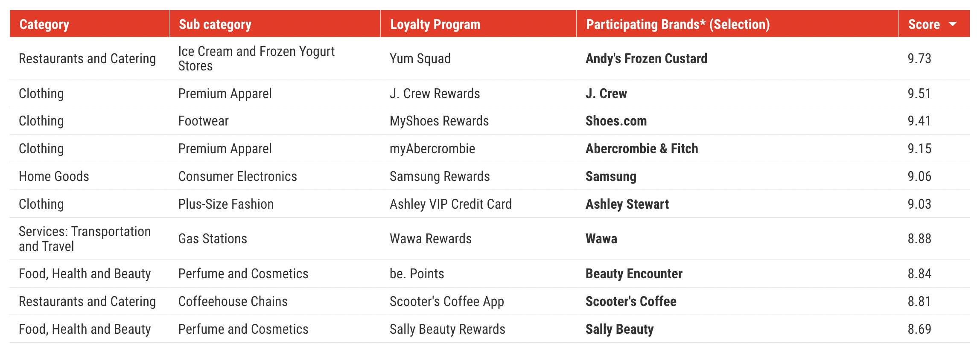Click the Samsung Rewards program cell
Screen dimensions: 980x344
(x=440, y=176)
